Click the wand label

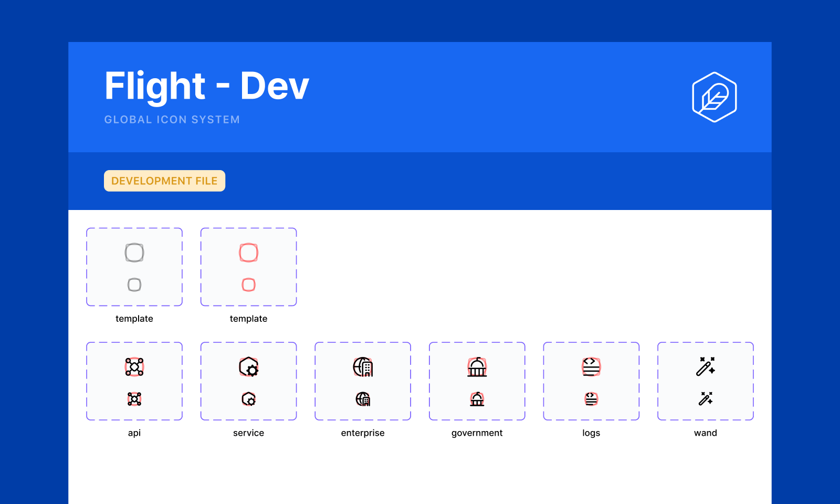706,433
